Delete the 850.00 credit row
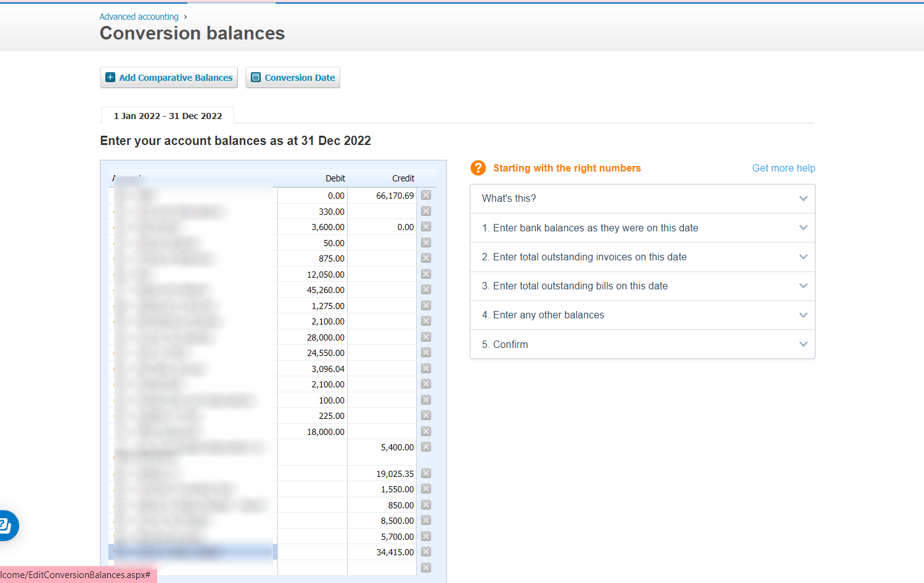This screenshot has width=924, height=583. click(426, 505)
